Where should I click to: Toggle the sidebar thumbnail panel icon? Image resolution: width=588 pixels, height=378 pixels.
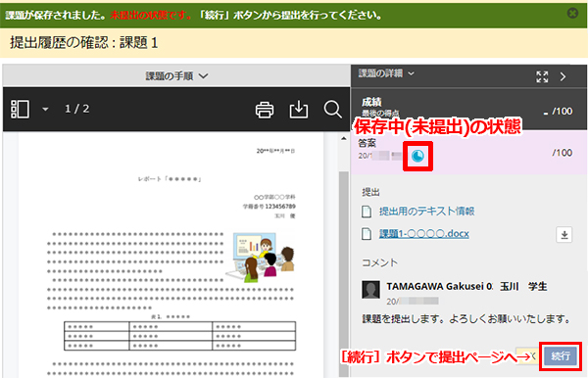pyautogui.click(x=21, y=109)
